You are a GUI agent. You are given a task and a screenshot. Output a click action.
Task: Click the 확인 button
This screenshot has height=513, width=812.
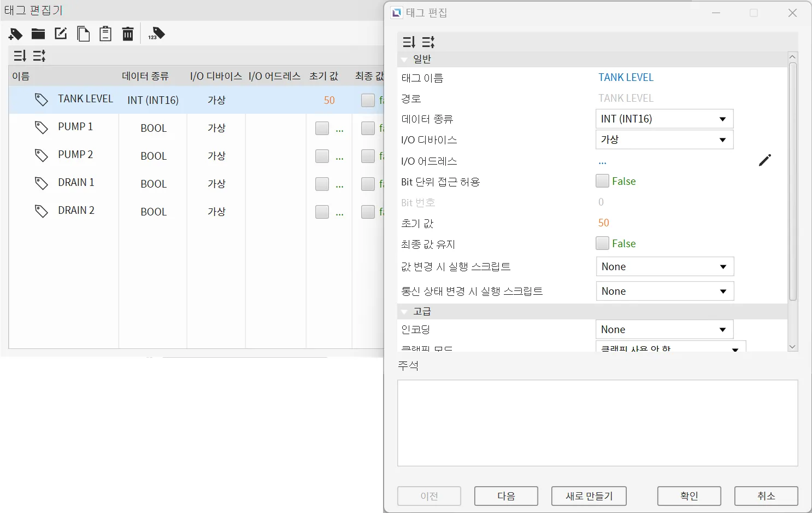[x=689, y=496]
